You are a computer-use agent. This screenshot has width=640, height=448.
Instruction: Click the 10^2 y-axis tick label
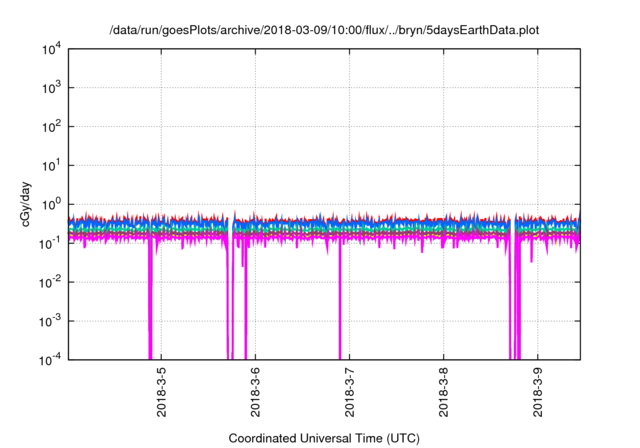tap(52, 126)
